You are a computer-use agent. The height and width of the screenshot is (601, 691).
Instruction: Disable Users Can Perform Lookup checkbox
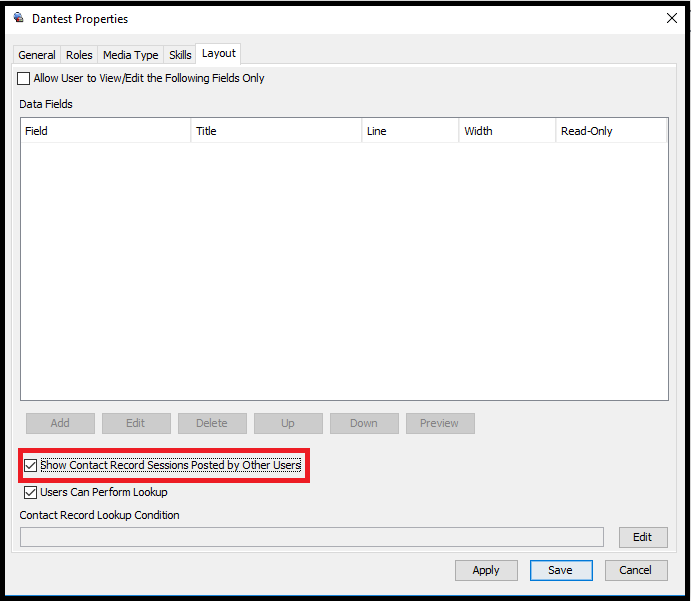pos(30,492)
